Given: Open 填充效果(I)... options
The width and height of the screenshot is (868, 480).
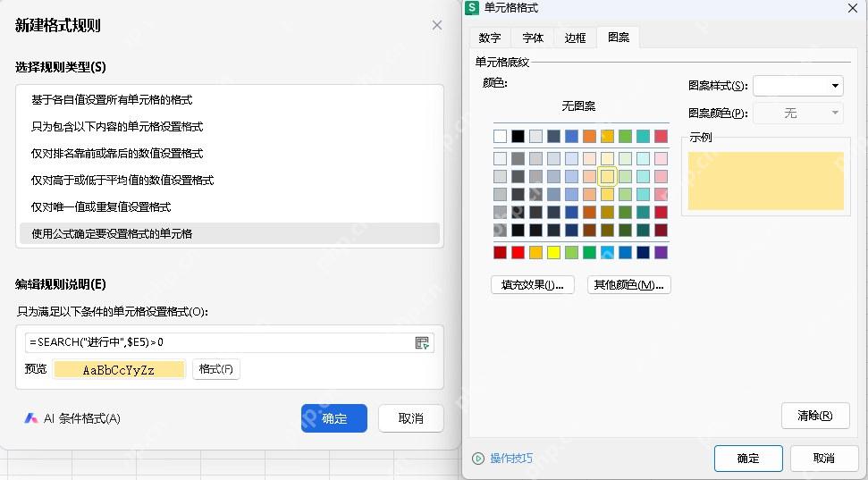Looking at the screenshot, I should click(x=533, y=284).
